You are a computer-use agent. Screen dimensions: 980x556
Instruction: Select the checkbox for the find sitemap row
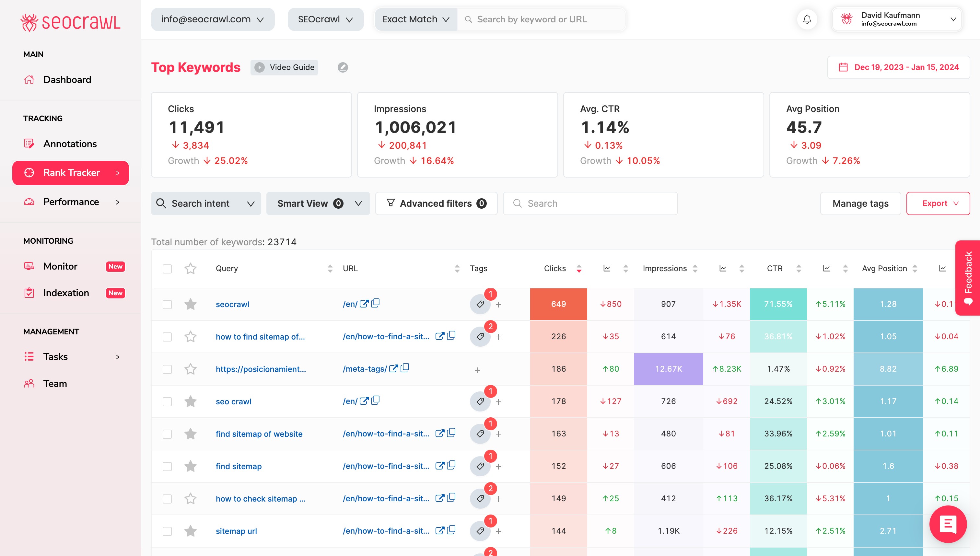[167, 466]
